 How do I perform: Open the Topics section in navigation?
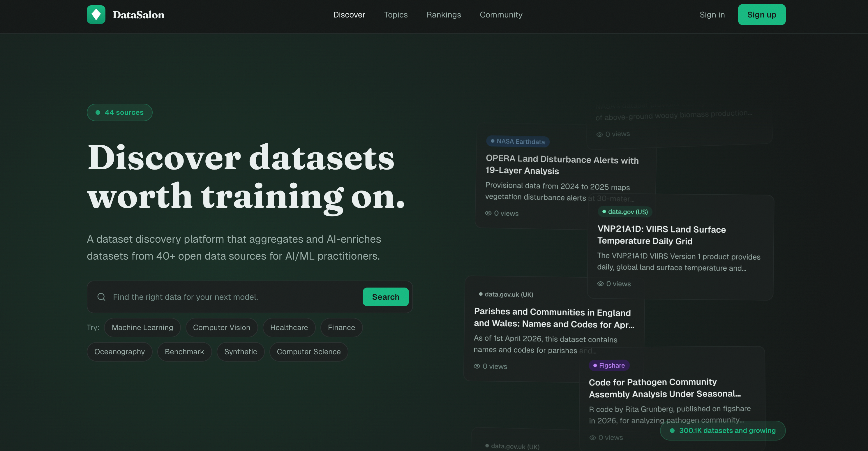pos(396,15)
